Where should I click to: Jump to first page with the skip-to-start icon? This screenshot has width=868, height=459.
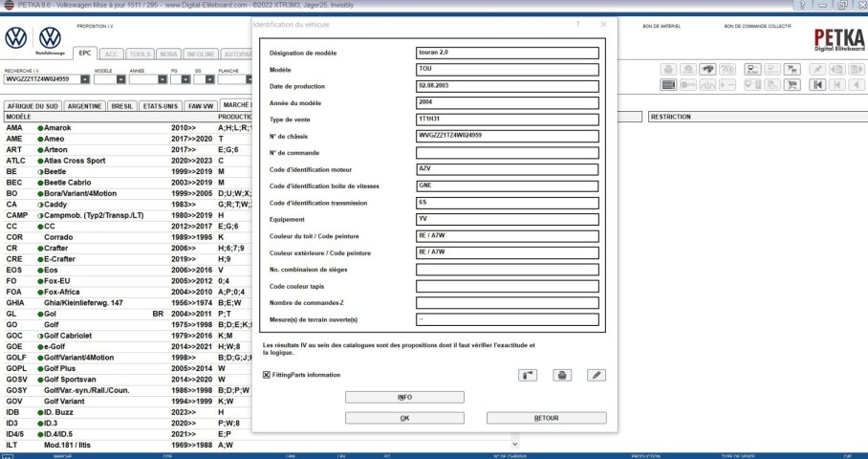817,85
